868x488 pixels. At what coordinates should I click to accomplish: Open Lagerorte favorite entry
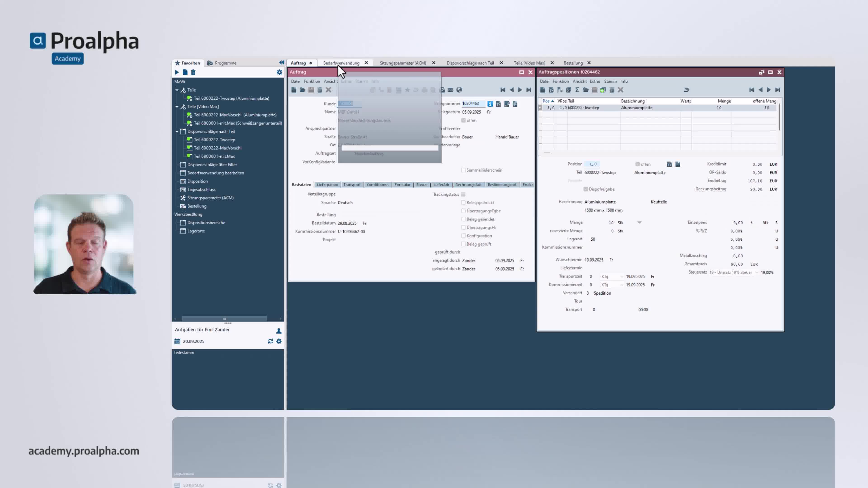coord(196,231)
